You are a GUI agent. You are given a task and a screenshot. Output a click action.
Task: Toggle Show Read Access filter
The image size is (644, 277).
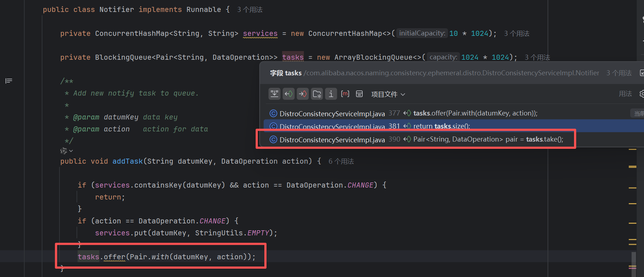[x=289, y=94]
